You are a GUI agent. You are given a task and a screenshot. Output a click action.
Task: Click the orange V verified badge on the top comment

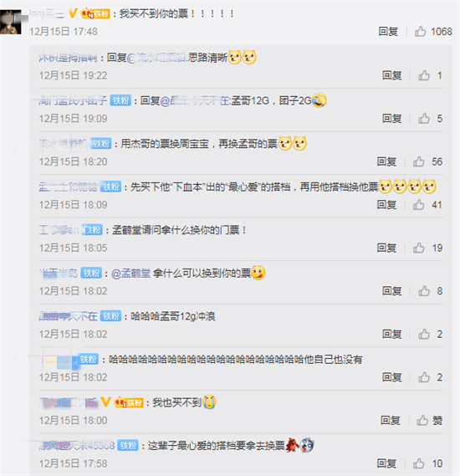coord(73,13)
